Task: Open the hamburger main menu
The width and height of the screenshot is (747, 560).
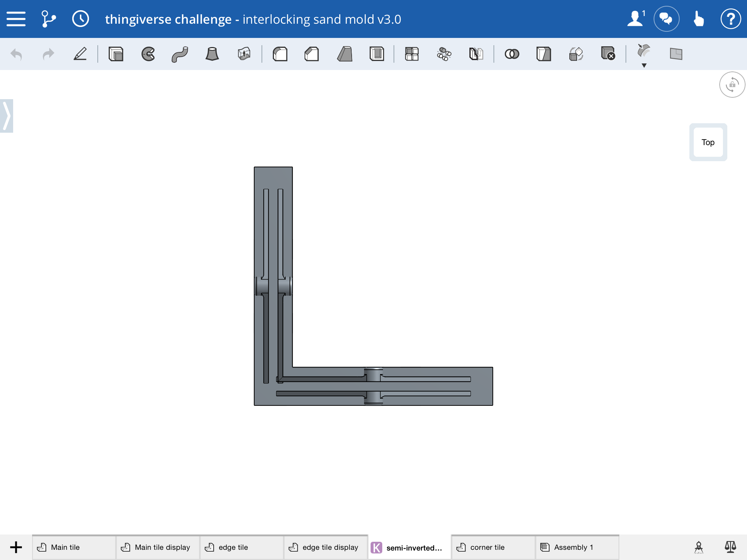Action: point(16,19)
